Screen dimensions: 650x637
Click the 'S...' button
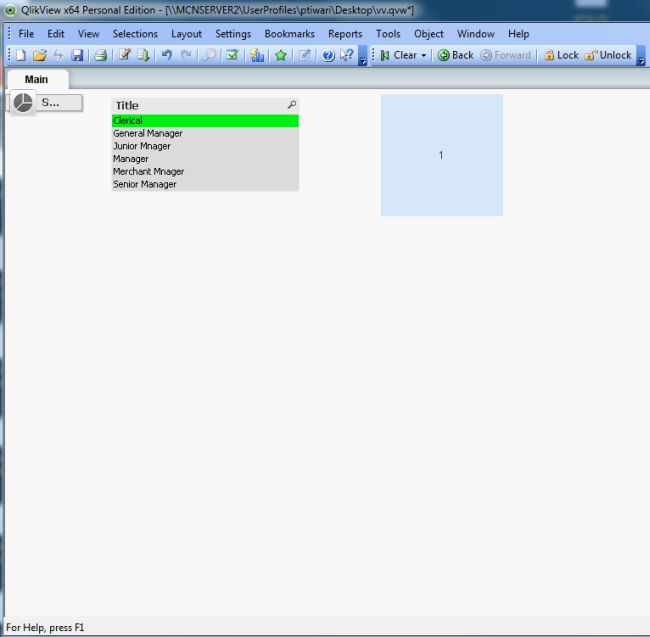pos(59,103)
